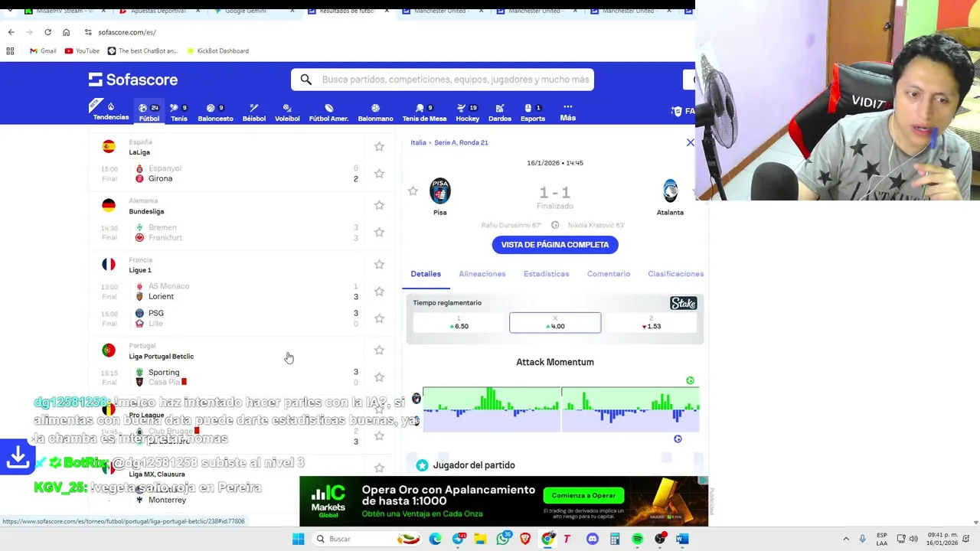Click VISTA DE PÁGINA COMPLETA button
Viewport: 980px width, 551px height.
coord(555,245)
